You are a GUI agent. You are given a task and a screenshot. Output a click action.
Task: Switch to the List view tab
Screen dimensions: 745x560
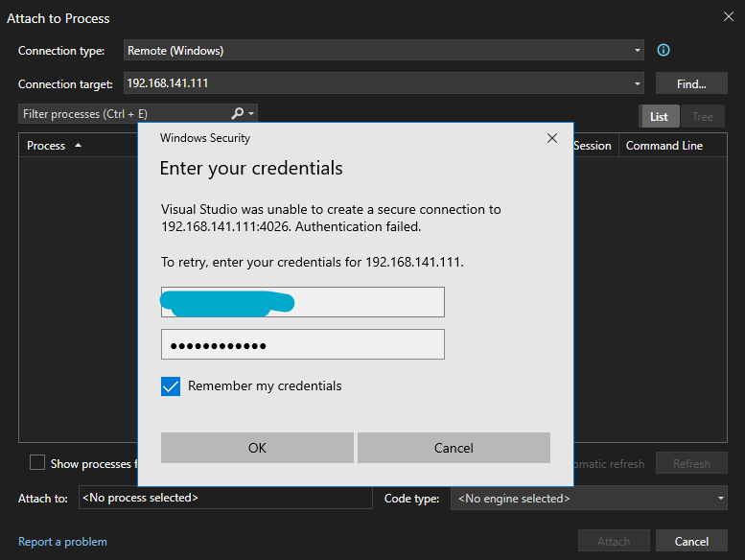[659, 116]
